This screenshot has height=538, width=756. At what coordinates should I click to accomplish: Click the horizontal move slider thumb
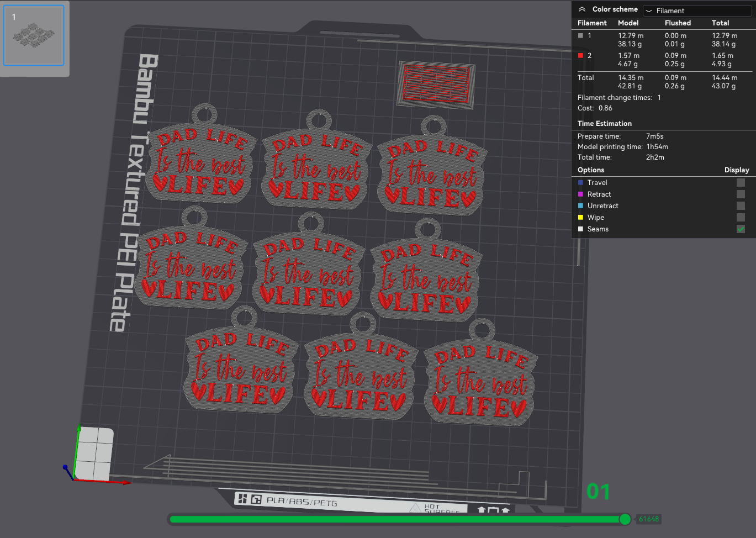(625, 519)
